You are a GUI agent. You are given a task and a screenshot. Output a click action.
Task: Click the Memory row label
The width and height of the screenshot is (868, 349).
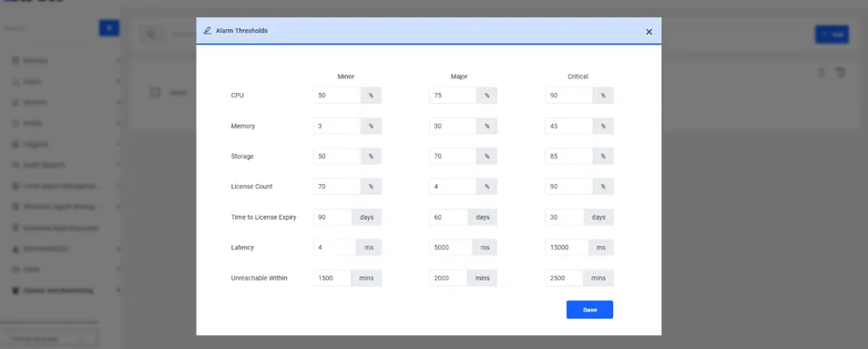243,126
